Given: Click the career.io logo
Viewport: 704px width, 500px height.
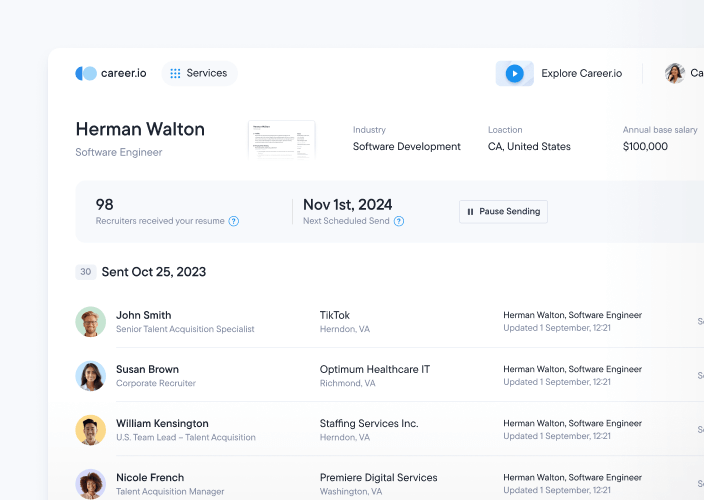Looking at the screenshot, I should click(x=110, y=73).
